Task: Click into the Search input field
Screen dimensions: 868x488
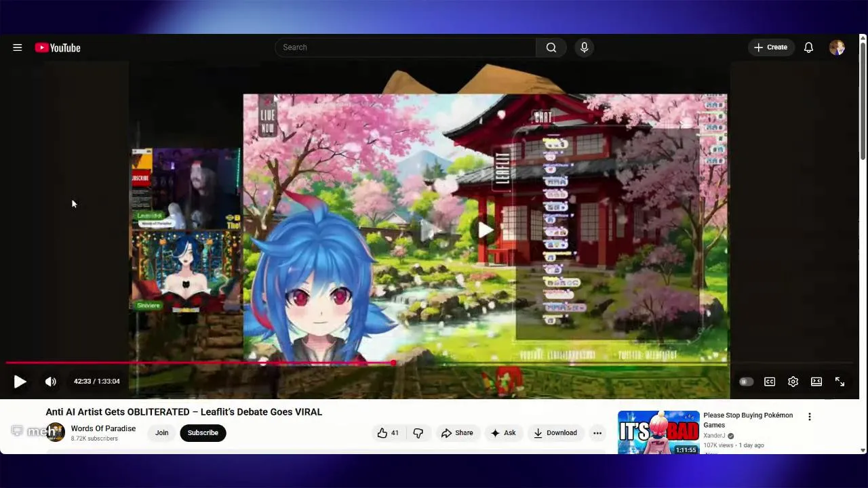Action: coord(406,47)
